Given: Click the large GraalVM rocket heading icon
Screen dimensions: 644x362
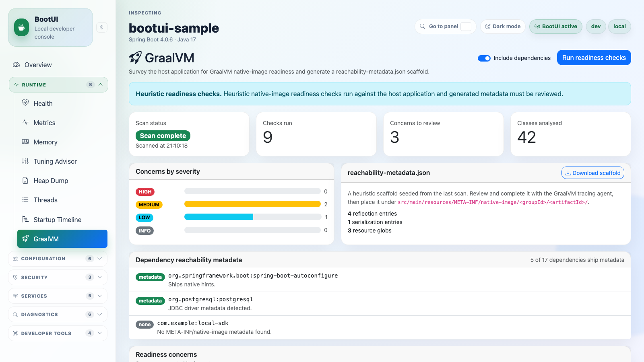Looking at the screenshot, I should click(135, 58).
